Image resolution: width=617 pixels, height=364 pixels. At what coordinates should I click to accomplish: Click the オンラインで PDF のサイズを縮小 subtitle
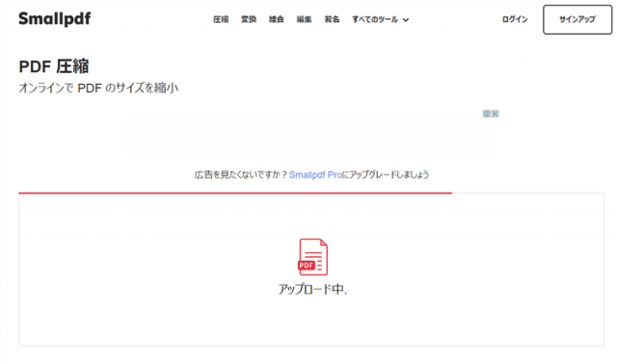point(98,88)
